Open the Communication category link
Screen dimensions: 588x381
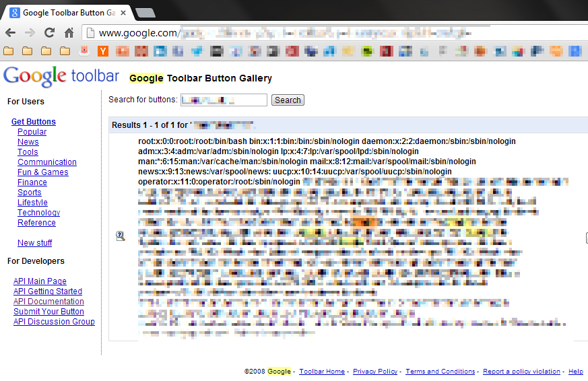47,162
